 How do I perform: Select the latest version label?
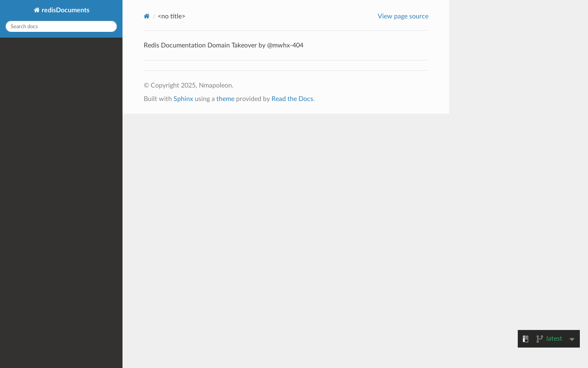[x=554, y=338]
